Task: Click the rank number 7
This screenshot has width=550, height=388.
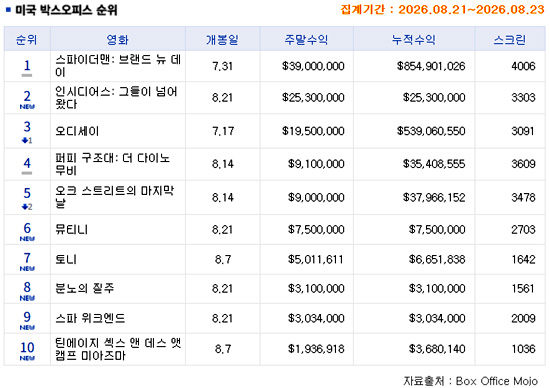Action: (x=27, y=258)
